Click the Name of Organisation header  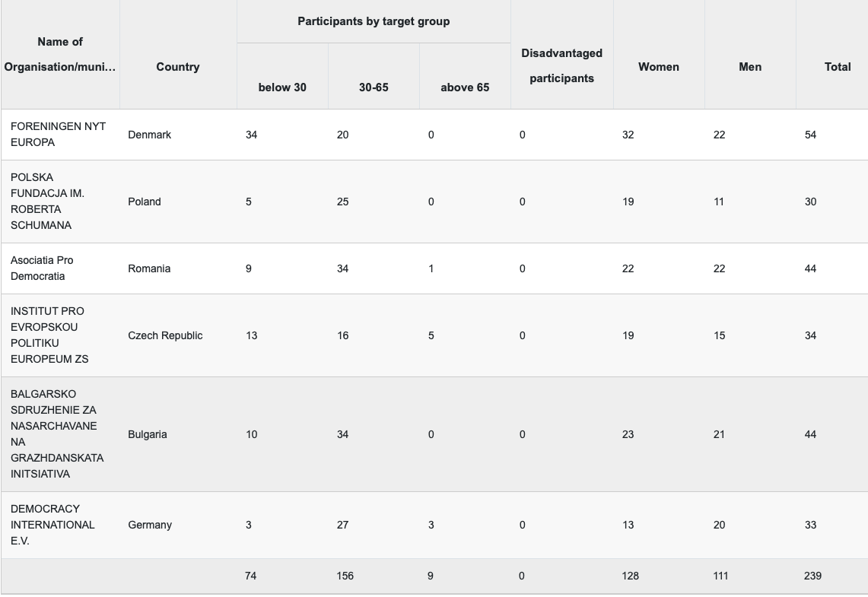(x=60, y=54)
